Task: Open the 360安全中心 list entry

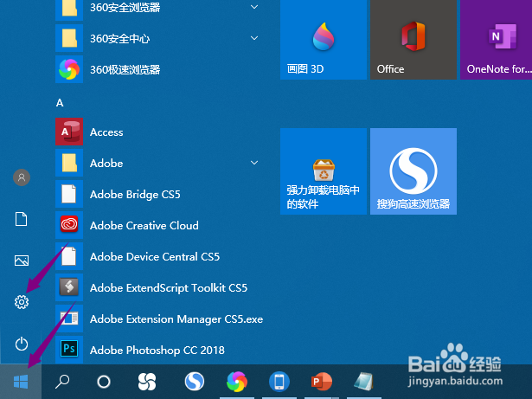Action: point(160,38)
